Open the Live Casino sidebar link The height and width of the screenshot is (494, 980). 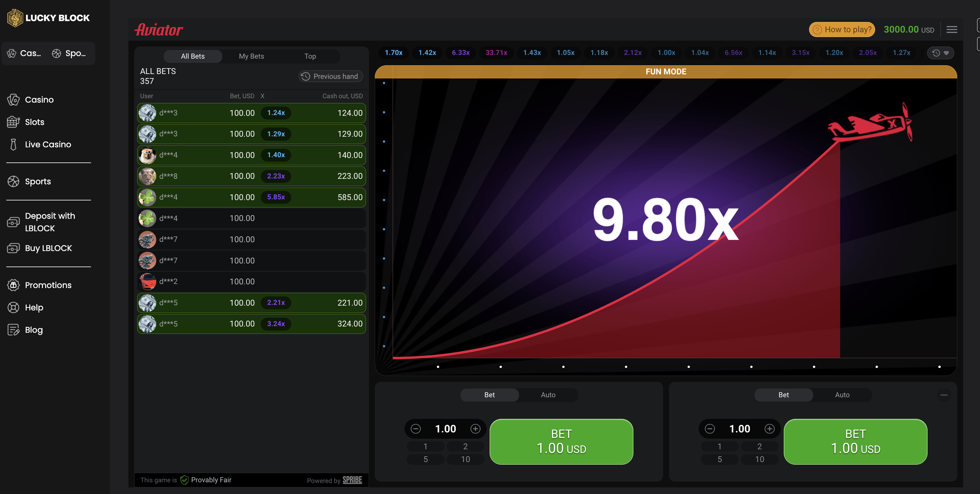tap(48, 144)
